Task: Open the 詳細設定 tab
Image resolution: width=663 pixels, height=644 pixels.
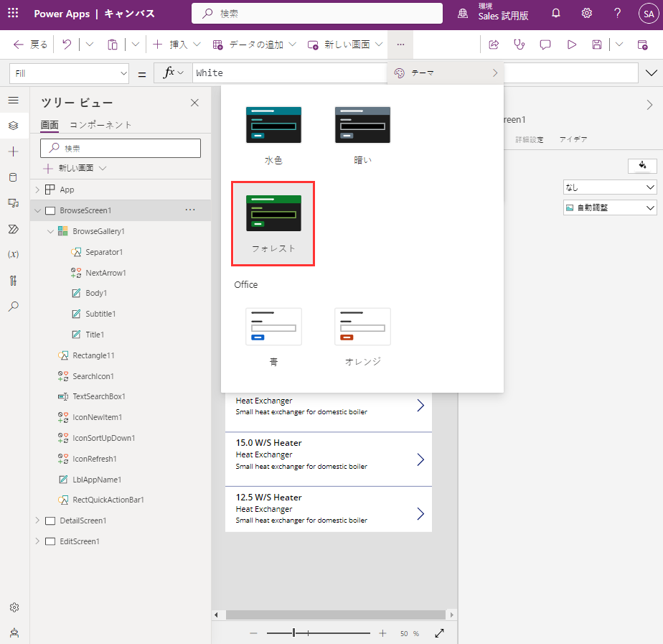Action: (530, 139)
